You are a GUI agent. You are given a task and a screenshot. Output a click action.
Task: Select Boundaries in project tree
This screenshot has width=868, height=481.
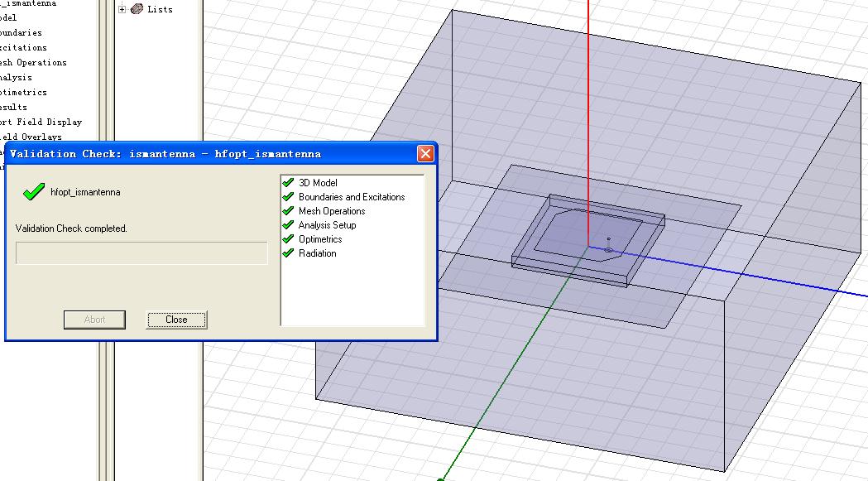(x=21, y=32)
